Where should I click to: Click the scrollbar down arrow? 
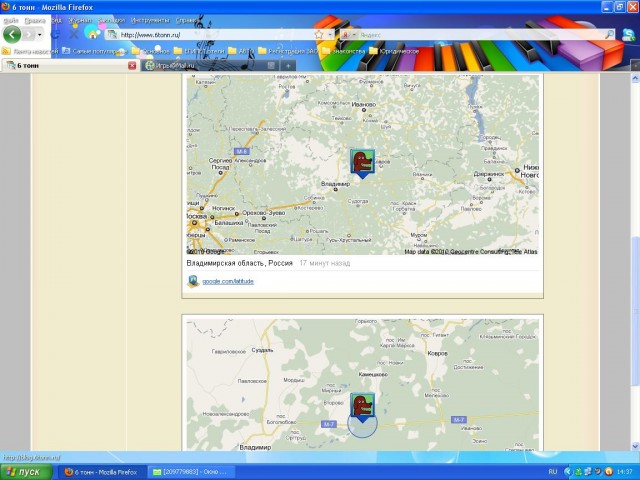coord(635,446)
